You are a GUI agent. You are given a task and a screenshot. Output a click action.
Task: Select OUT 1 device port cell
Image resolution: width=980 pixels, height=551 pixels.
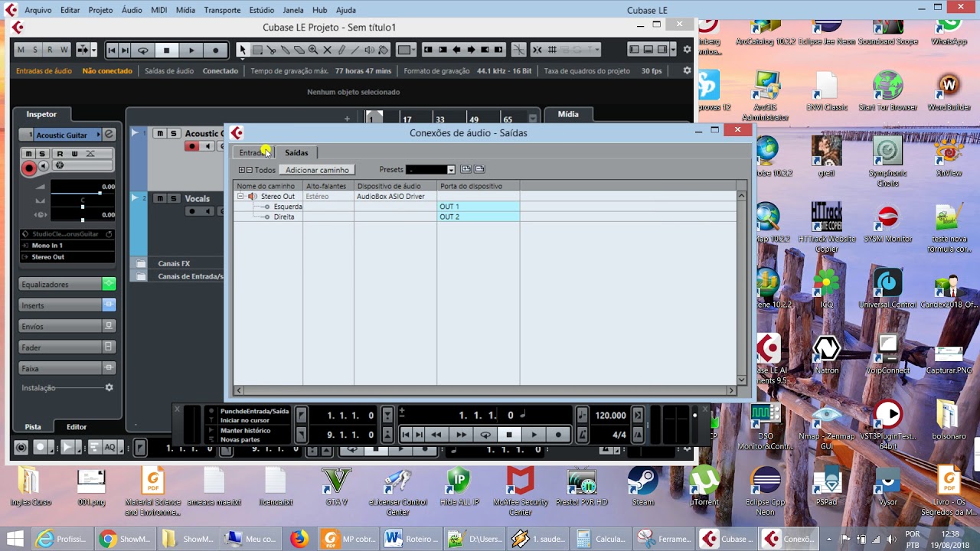(479, 207)
